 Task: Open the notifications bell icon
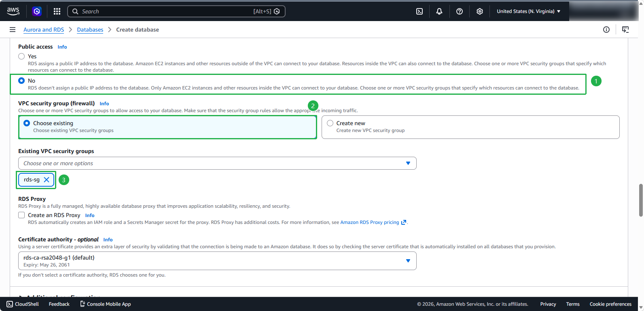pyautogui.click(x=439, y=11)
